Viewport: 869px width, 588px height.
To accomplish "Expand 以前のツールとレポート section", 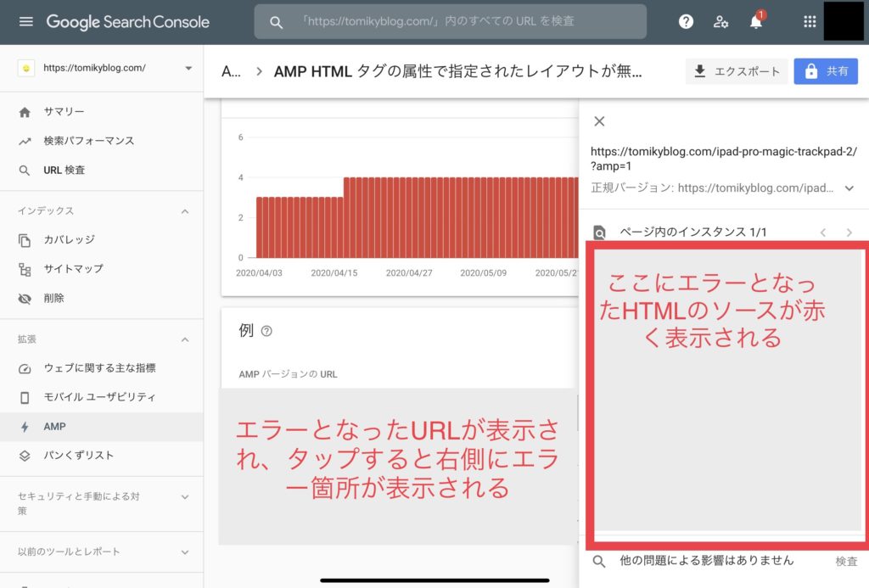I will 185,552.
